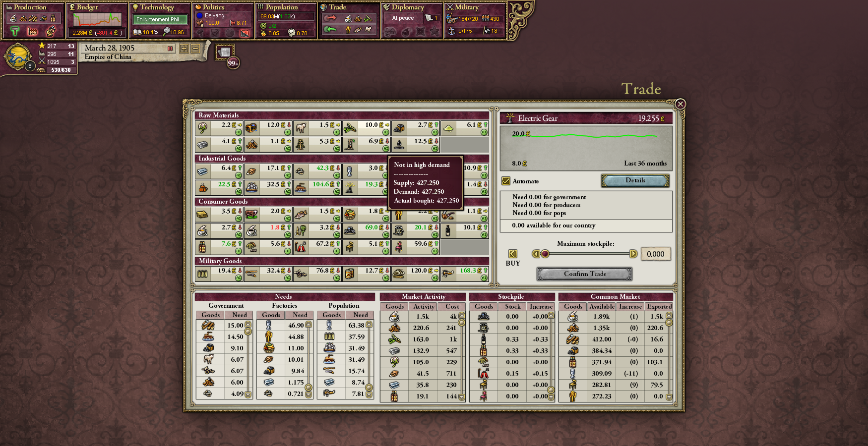Pause the game with the pause button
The height and width of the screenshot is (446, 868).
pos(170,49)
